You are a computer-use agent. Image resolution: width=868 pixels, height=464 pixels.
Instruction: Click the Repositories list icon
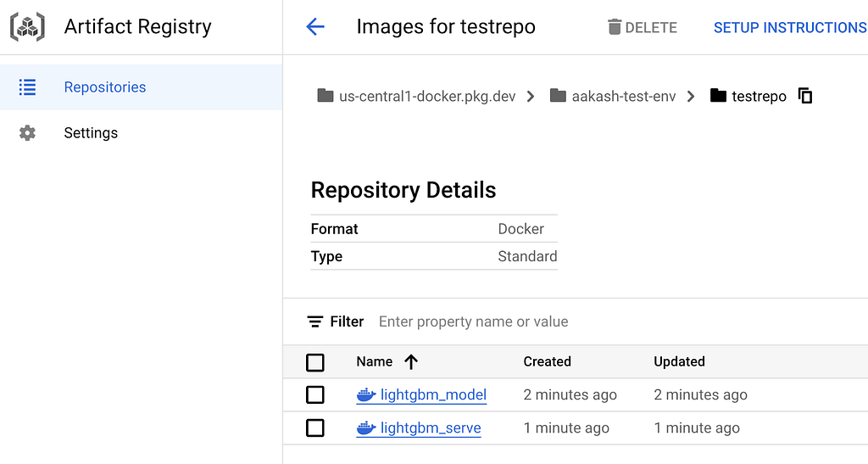[x=27, y=87]
